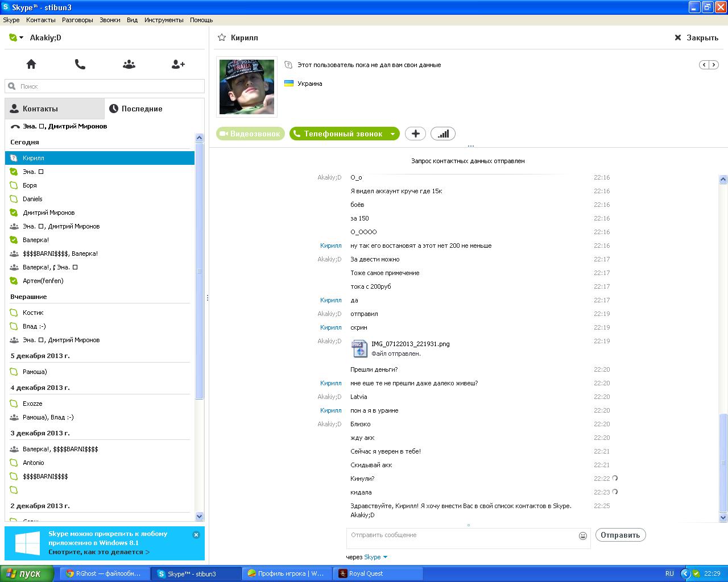Click Skype tray icon near clock
This screenshot has width=728, height=582.
point(696,573)
